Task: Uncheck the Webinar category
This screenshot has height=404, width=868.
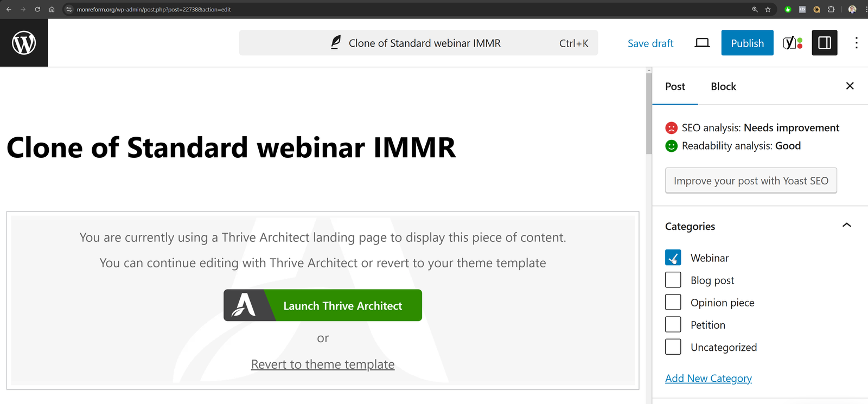Action: [673, 258]
